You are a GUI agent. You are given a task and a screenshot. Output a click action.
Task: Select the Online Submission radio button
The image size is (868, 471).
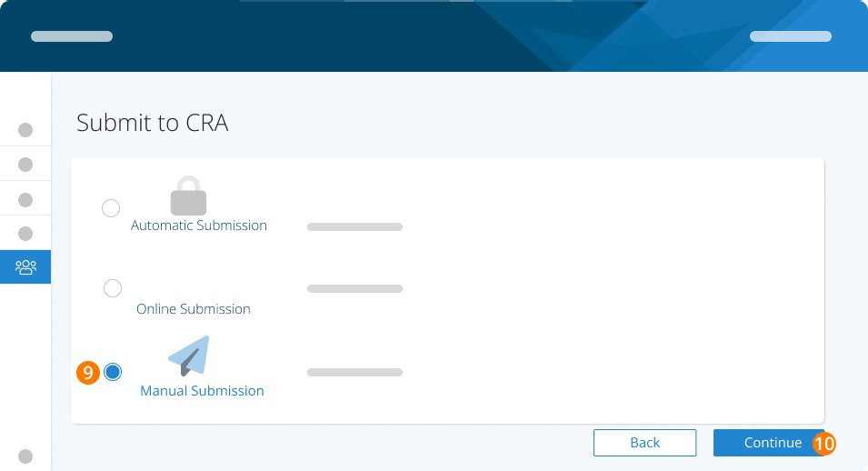[x=113, y=288]
